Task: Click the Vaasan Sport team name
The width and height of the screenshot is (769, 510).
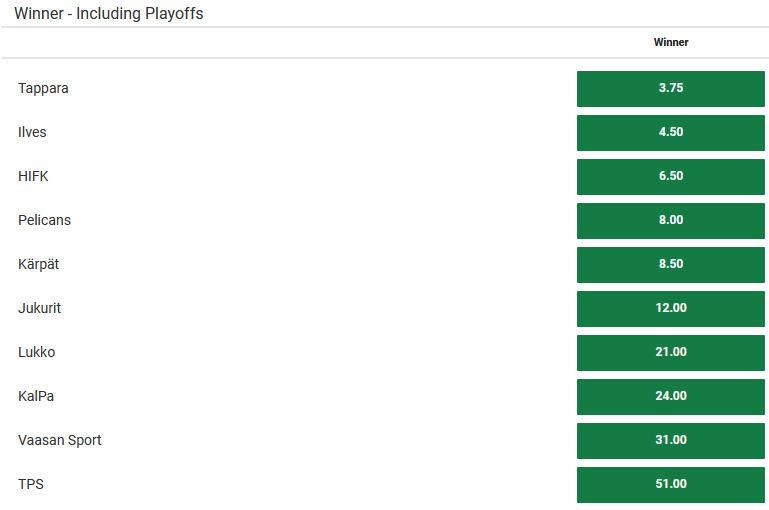Action: click(60, 440)
